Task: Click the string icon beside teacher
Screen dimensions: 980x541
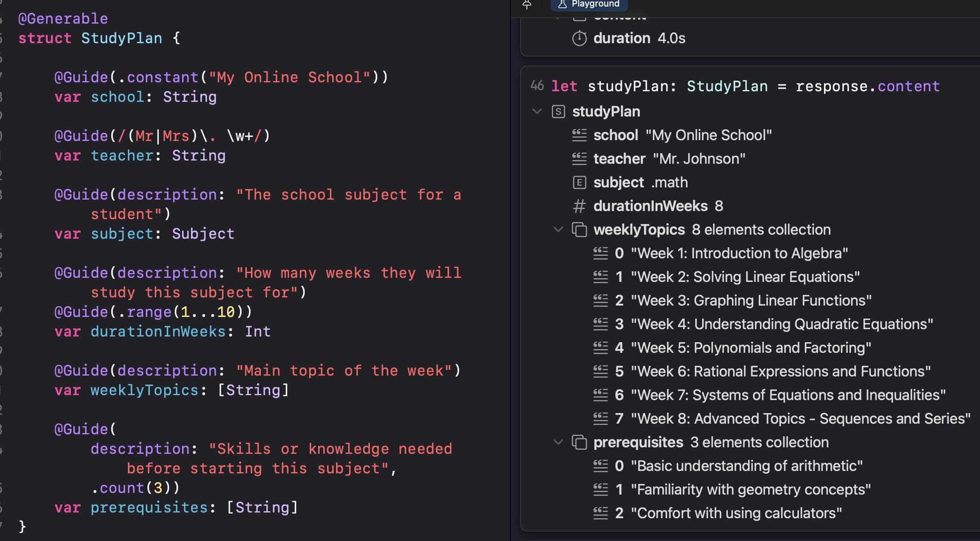Action: (x=579, y=159)
